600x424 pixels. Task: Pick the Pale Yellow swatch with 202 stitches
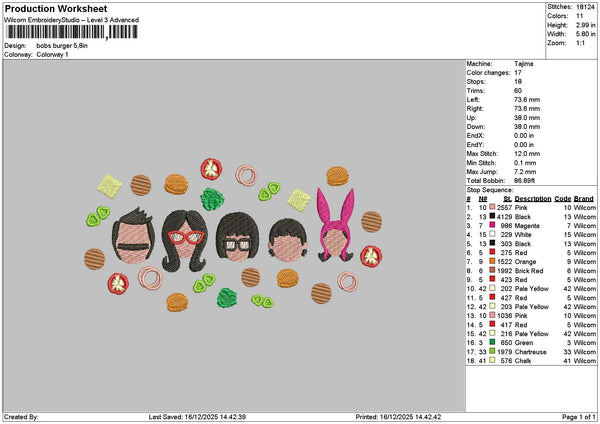tap(492, 288)
